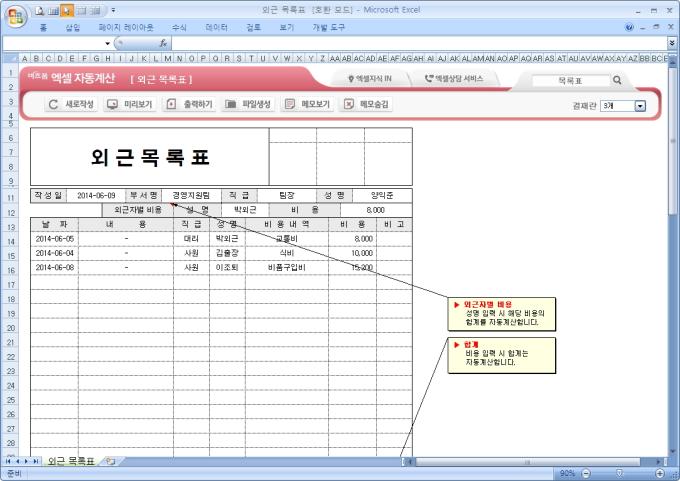Open the 삽입 ribbon tab
This screenshot has height=481, width=680.
click(73, 27)
